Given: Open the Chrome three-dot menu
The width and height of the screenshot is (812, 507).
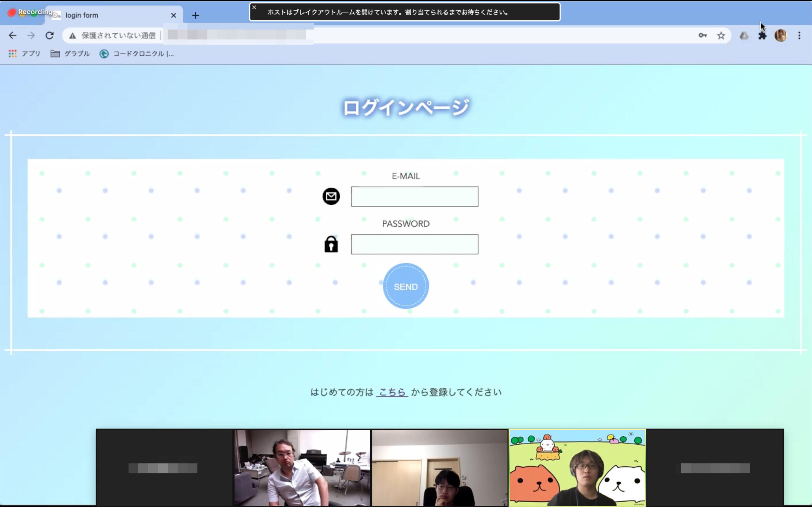Looking at the screenshot, I should (x=799, y=35).
